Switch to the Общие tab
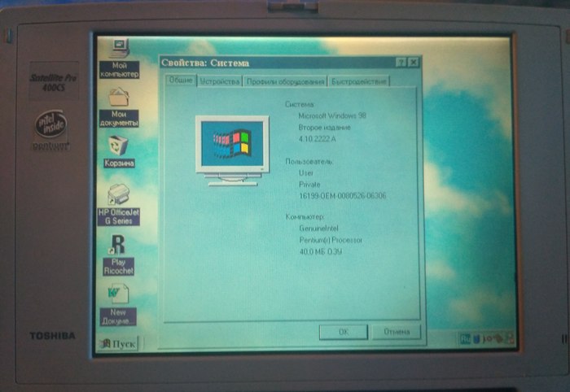Image resolution: width=570 pixels, height=392 pixels. tap(181, 81)
